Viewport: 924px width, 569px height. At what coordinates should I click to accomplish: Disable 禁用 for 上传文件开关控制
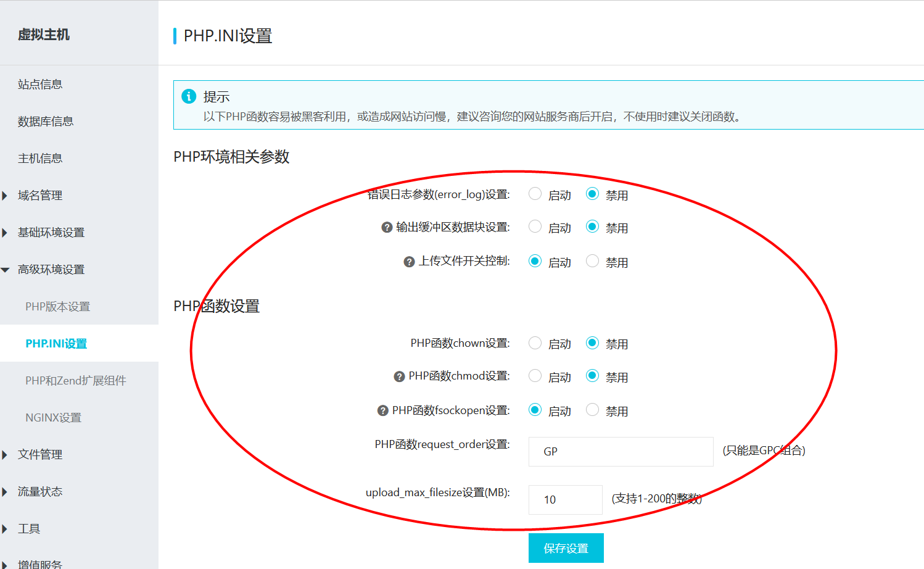point(592,260)
